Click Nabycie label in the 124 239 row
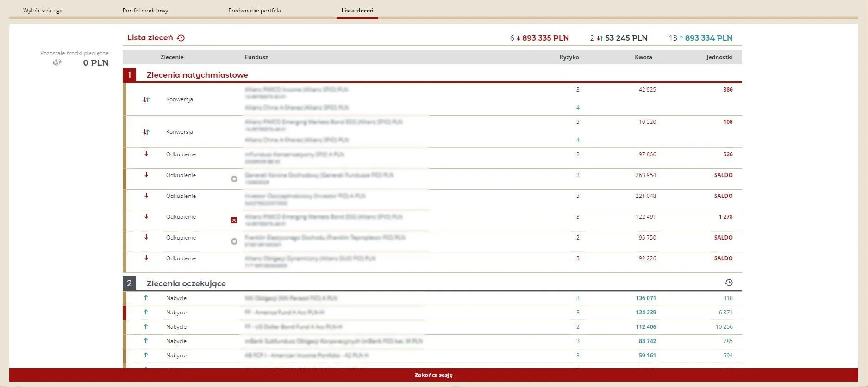This screenshot has height=387, width=868. [176, 313]
